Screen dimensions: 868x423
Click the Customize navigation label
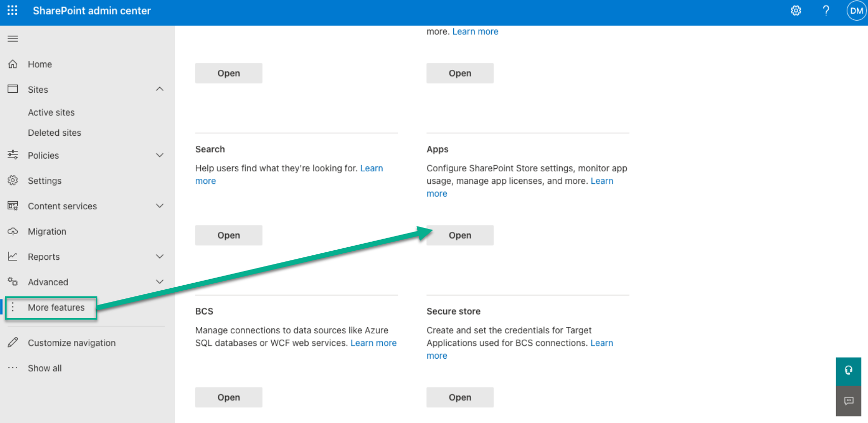coord(71,343)
